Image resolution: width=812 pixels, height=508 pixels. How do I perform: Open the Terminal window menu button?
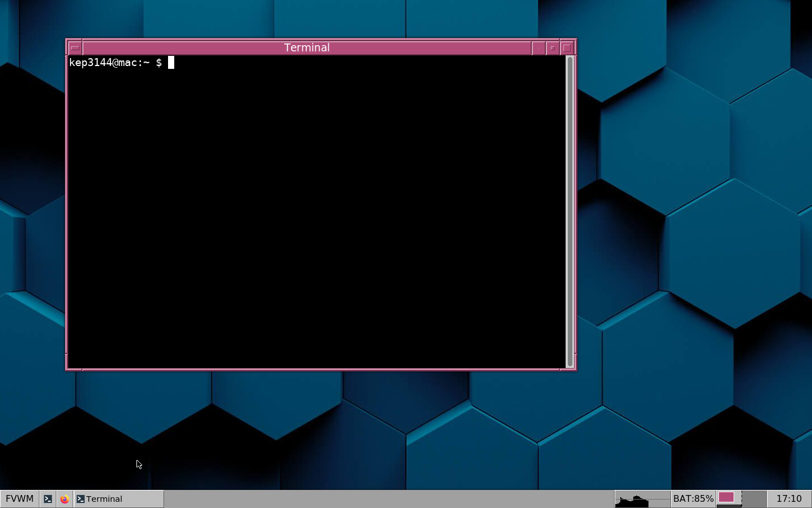[75, 48]
